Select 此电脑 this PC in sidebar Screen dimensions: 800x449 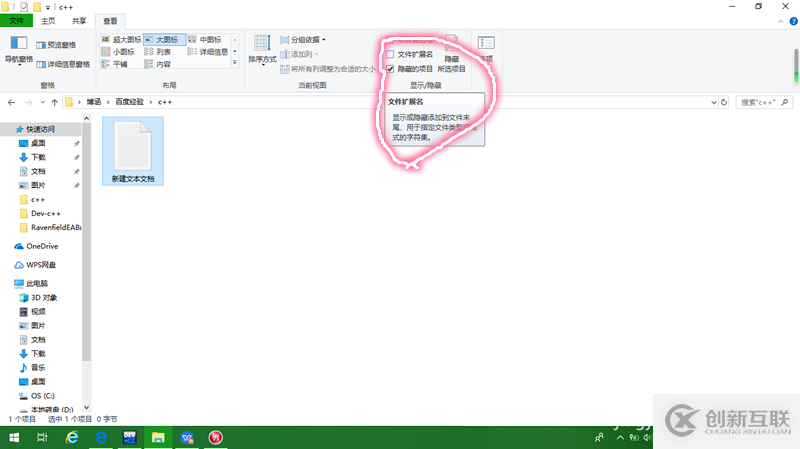pos(37,283)
